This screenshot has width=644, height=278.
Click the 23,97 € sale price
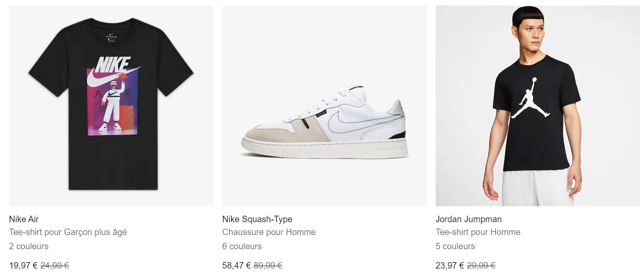pos(450,266)
